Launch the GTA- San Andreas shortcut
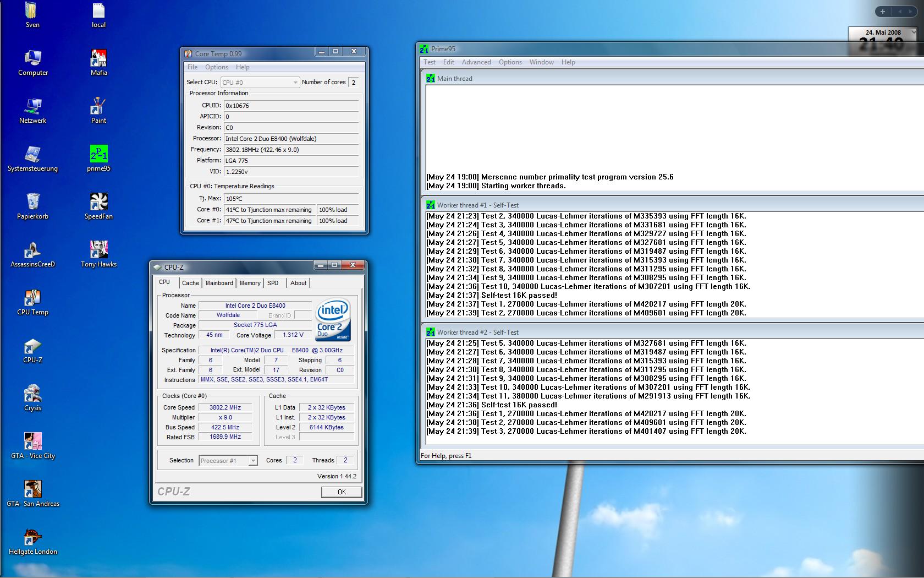Screen dimensions: 924x578 click(x=33, y=494)
